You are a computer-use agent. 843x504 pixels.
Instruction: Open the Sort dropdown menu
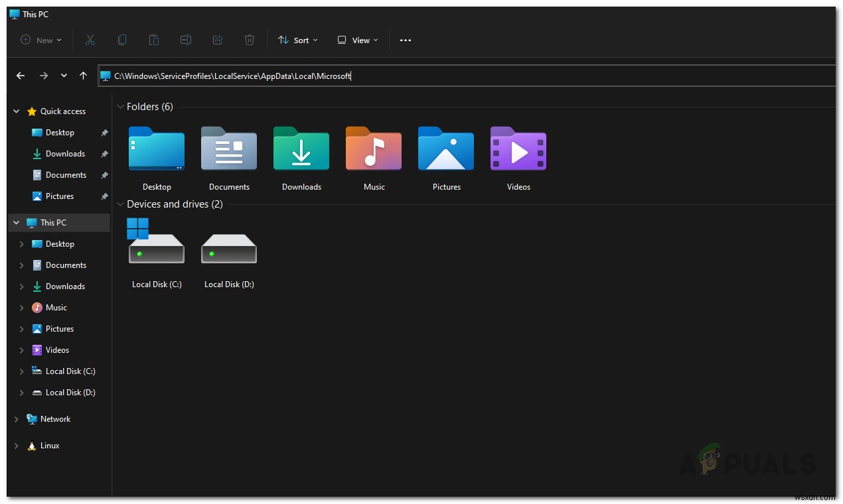(297, 40)
